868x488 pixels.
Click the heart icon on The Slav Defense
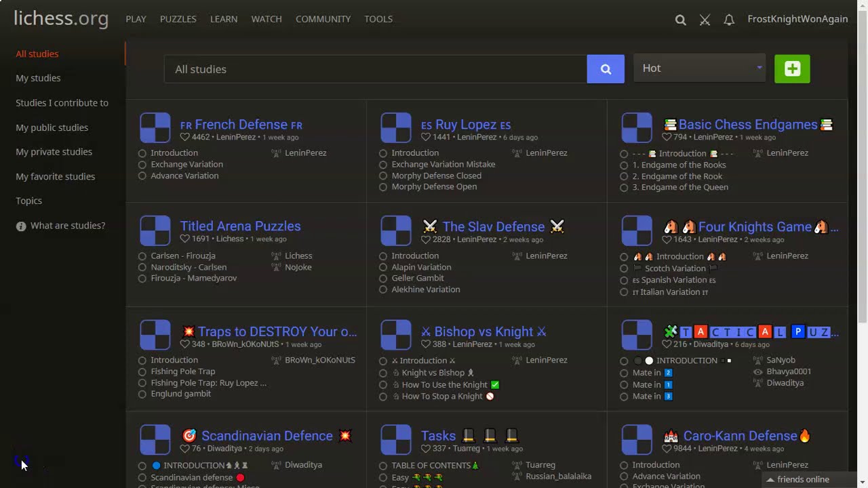tap(425, 239)
